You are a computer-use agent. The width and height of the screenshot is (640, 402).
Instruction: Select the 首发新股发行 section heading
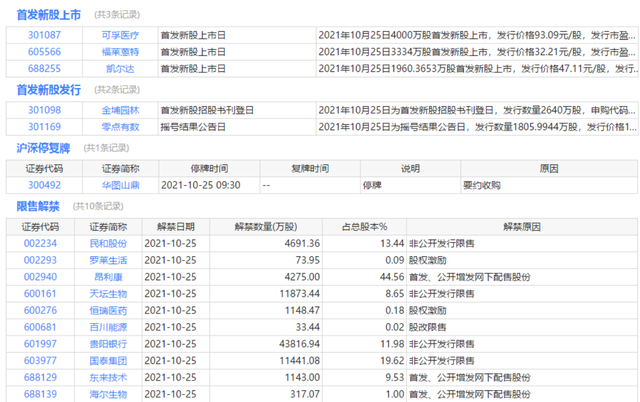tap(49, 90)
